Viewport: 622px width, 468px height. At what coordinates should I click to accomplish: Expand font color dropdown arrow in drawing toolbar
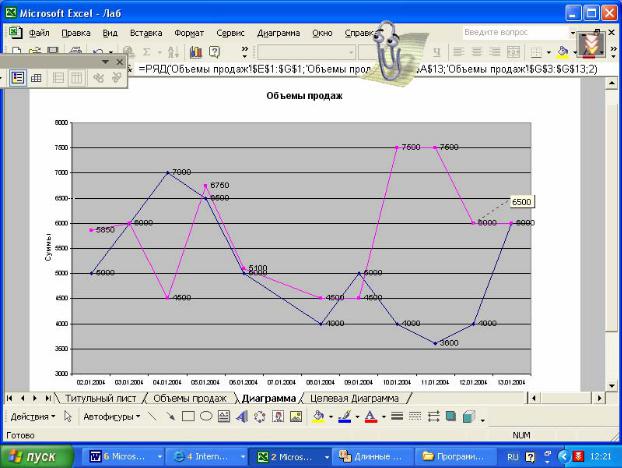[x=384, y=417]
